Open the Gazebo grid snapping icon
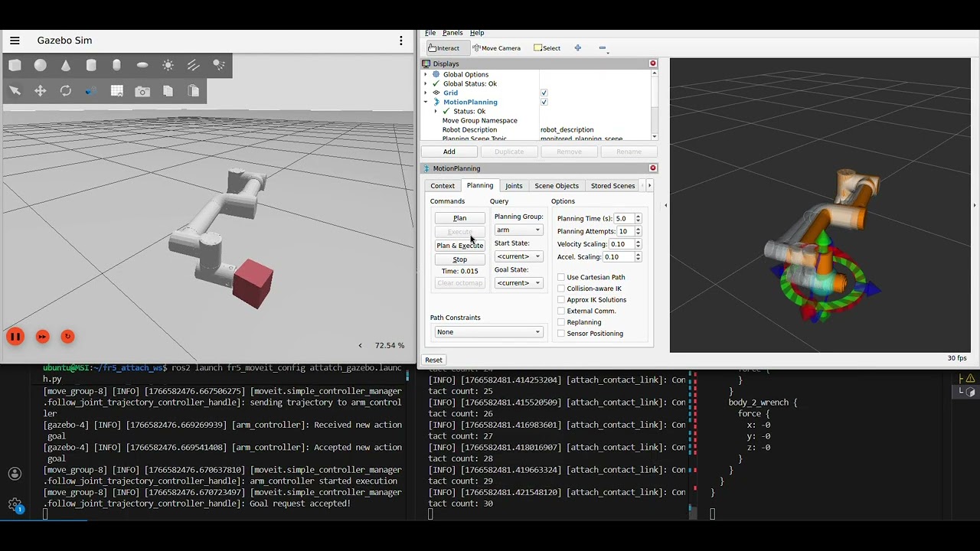Viewport: 980px width, 551px height. tap(117, 91)
